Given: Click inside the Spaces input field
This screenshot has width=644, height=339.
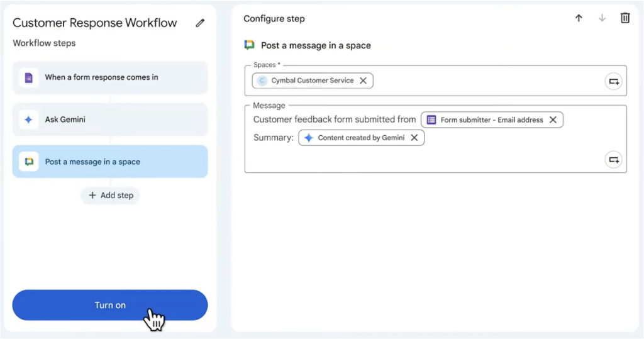Looking at the screenshot, I should tap(484, 81).
